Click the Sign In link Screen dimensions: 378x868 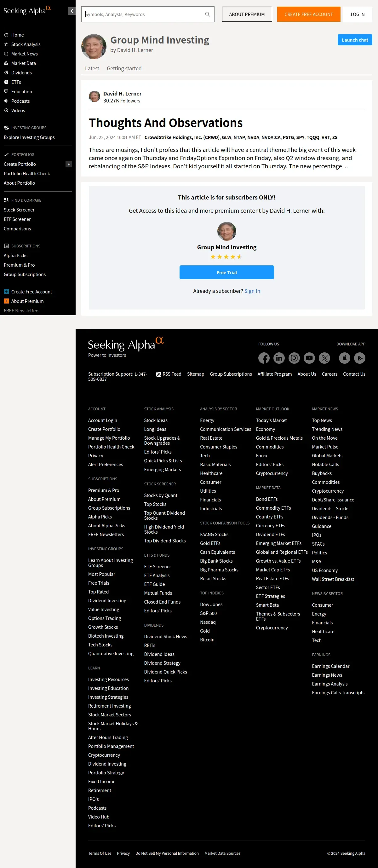(x=252, y=291)
